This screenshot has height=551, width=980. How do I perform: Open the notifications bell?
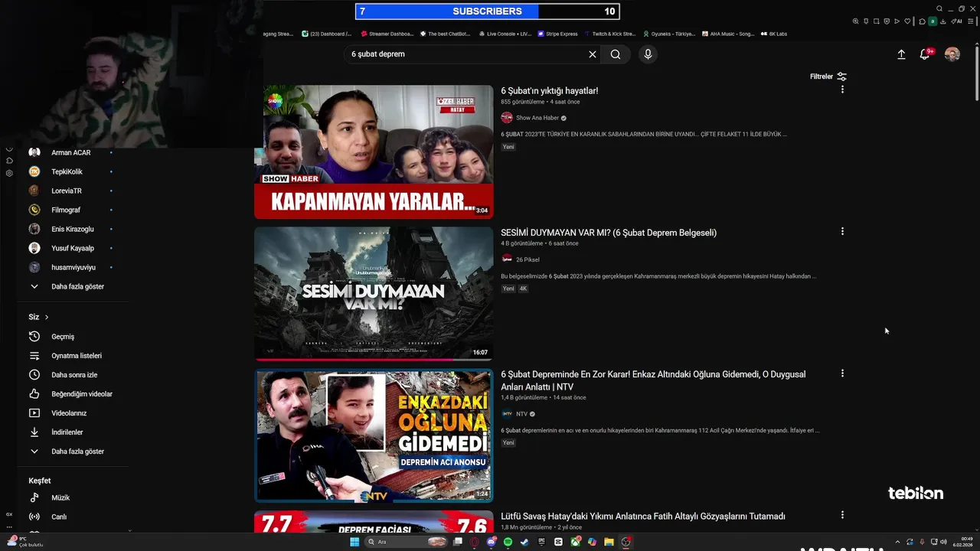pyautogui.click(x=925, y=54)
